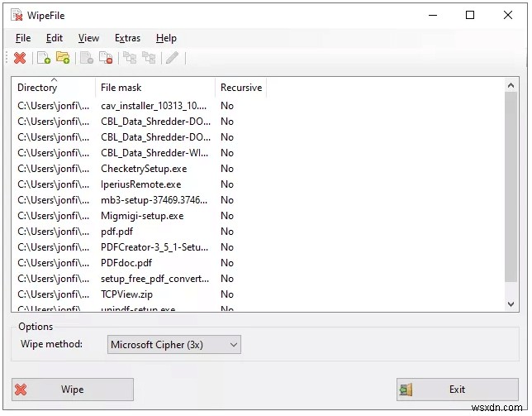This screenshot has width=532, height=416.
Task: Open the View menu
Action: [88, 38]
